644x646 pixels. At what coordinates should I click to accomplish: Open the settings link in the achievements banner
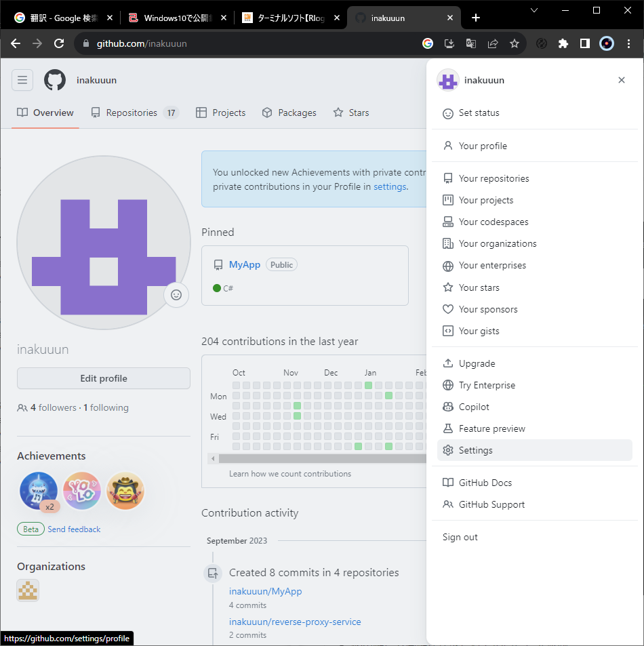tap(390, 186)
